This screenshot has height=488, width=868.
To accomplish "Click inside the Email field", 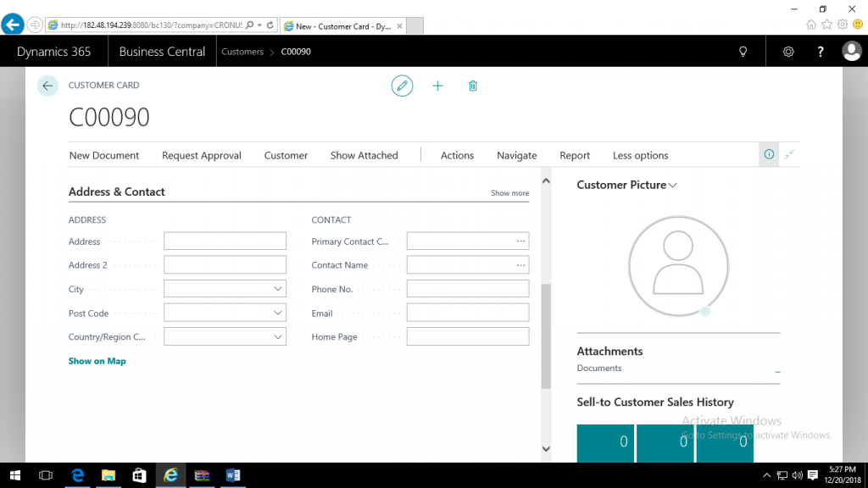I will (x=468, y=313).
